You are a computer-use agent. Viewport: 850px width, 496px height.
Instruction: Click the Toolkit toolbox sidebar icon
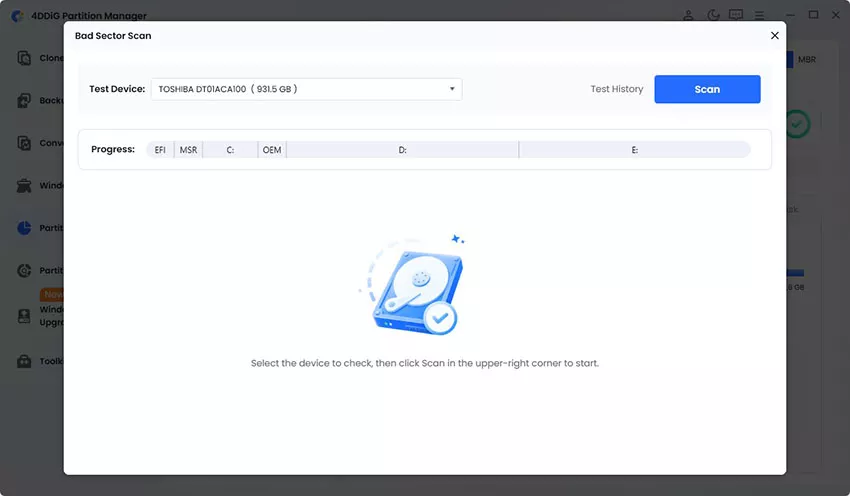tap(24, 361)
